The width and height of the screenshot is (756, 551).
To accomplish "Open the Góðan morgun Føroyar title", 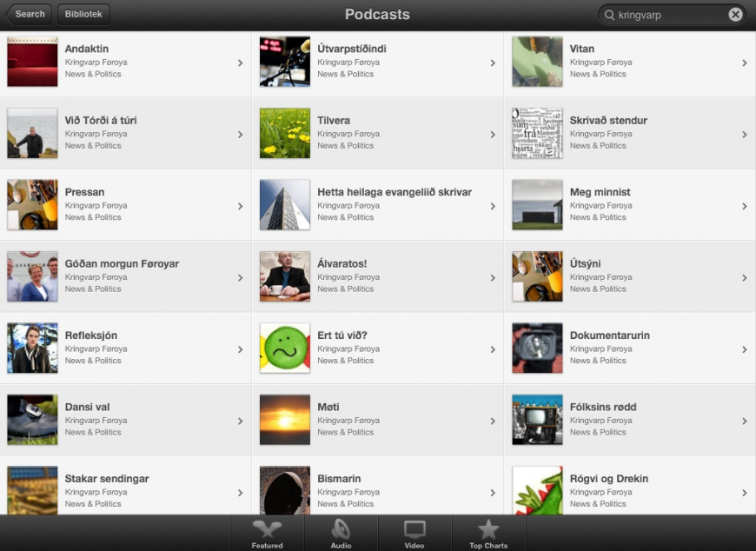I will coord(122,263).
